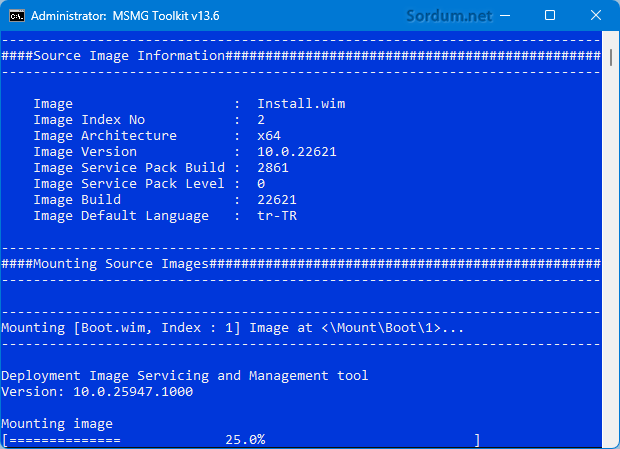Click the 'Image Architecture' label
Screen dimensions: 620x449
pos(105,136)
